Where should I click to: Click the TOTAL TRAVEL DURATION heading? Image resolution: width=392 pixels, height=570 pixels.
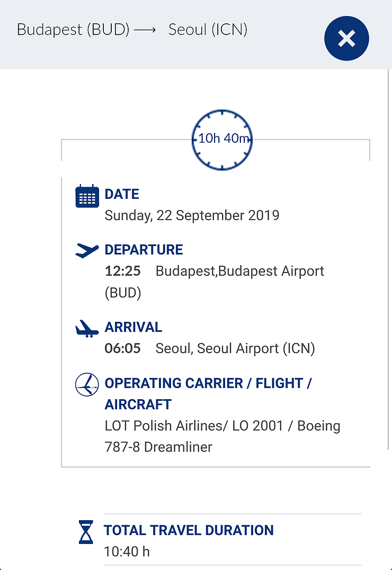189,530
